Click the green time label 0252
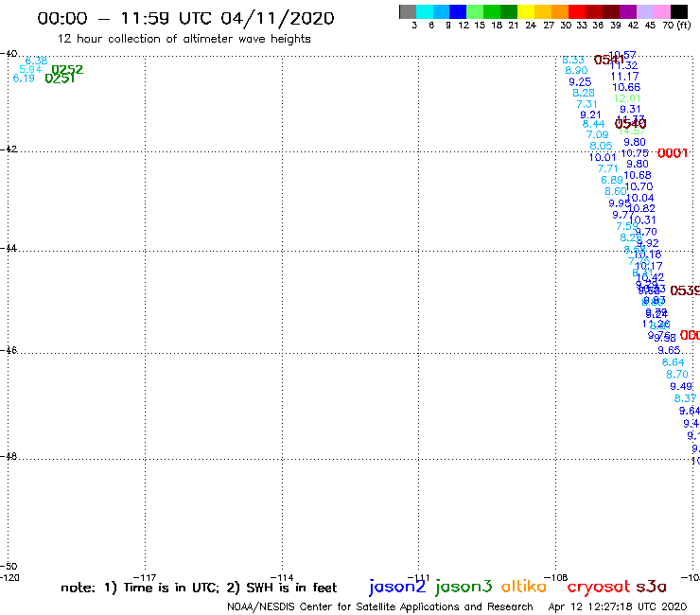The height and width of the screenshot is (615, 700). click(67, 70)
